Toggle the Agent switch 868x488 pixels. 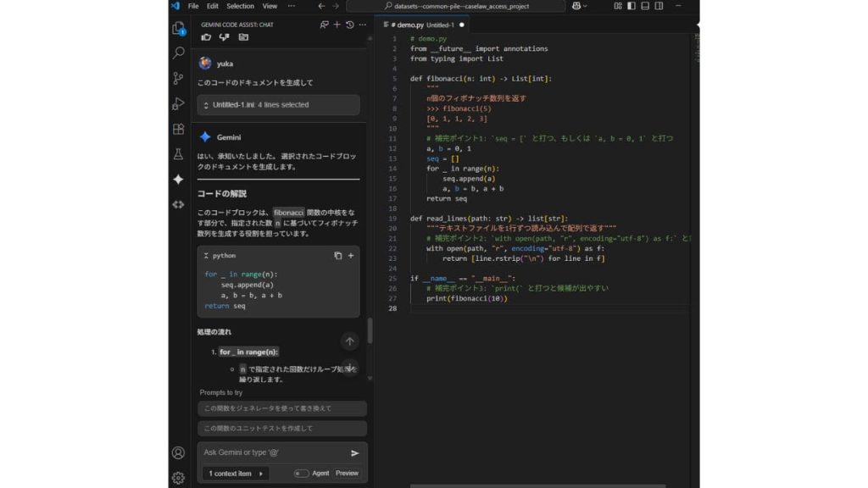tap(301, 474)
